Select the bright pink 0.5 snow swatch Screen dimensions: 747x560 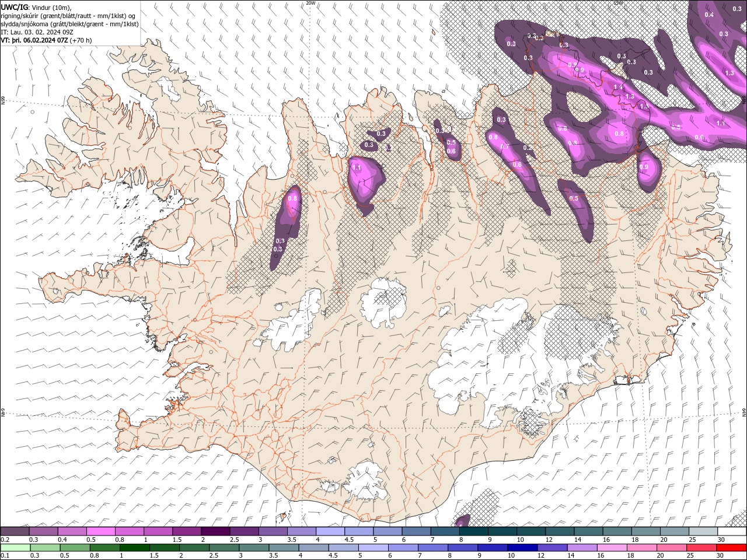[x=101, y=531]
